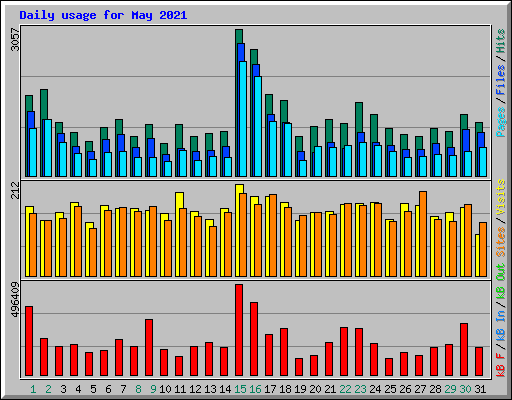Screen dimensions: 512x400
Task: Click the red KB bar for day 16
Action: [254, 339]
